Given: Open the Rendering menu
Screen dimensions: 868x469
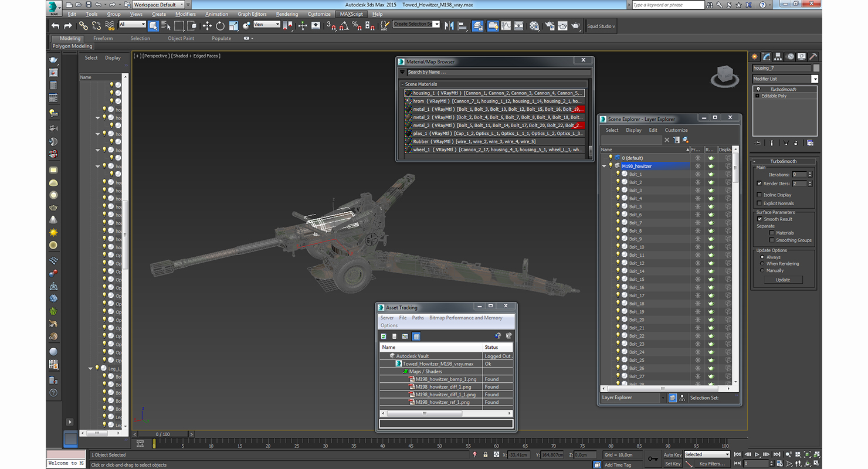Looking at the screenshot, I should [x=287, y=14].
